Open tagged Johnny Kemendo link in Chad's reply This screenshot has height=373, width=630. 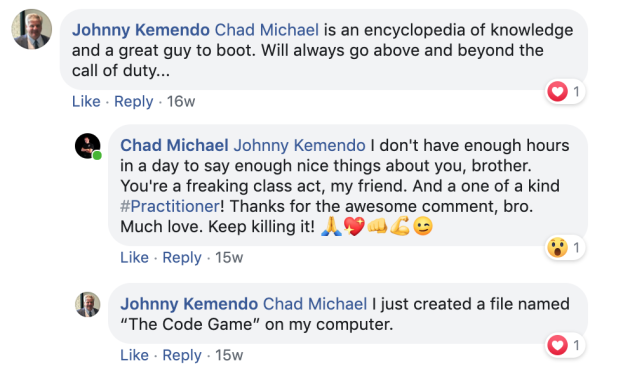(x=300, y=145)
